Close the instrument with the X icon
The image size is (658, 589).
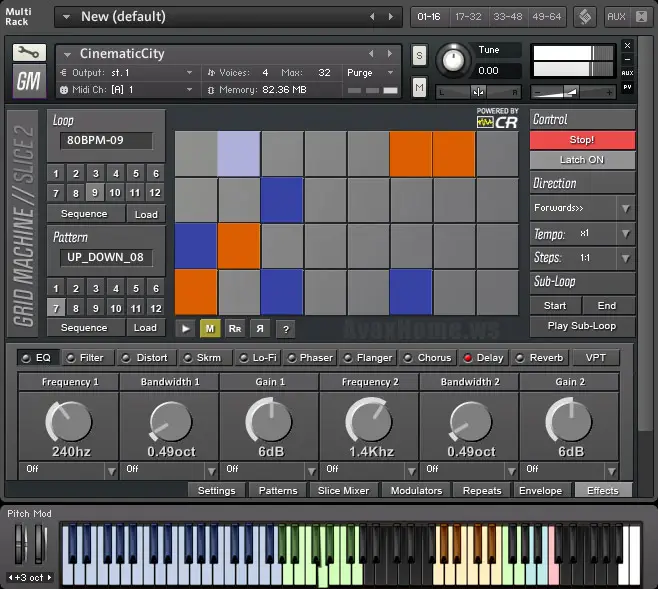(x=627, y=45)
